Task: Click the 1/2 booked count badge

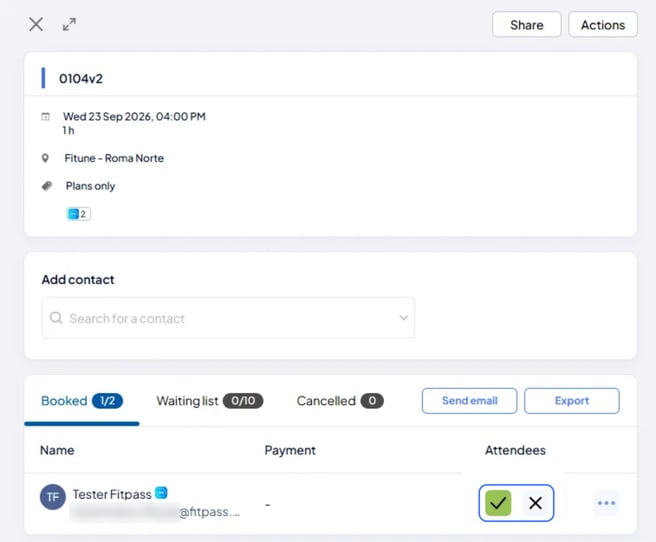Action: (108, 401)
